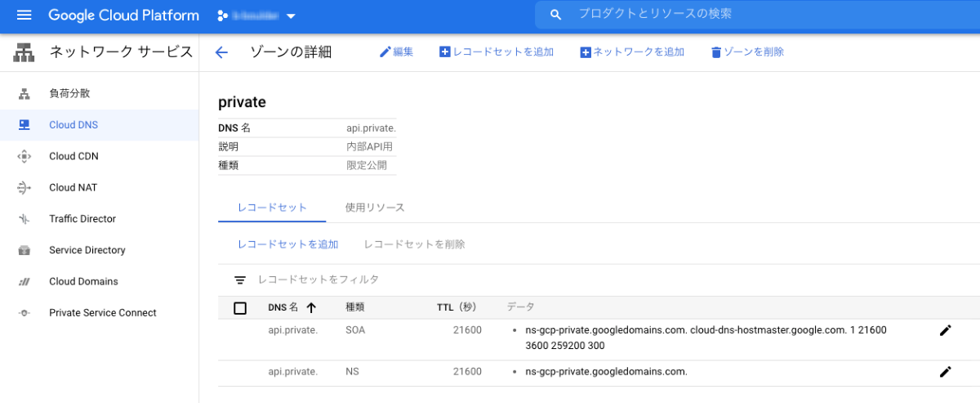Sort by DNS 名 using the arrow
This screenshot has width=980, height=403.
(311, 308)
